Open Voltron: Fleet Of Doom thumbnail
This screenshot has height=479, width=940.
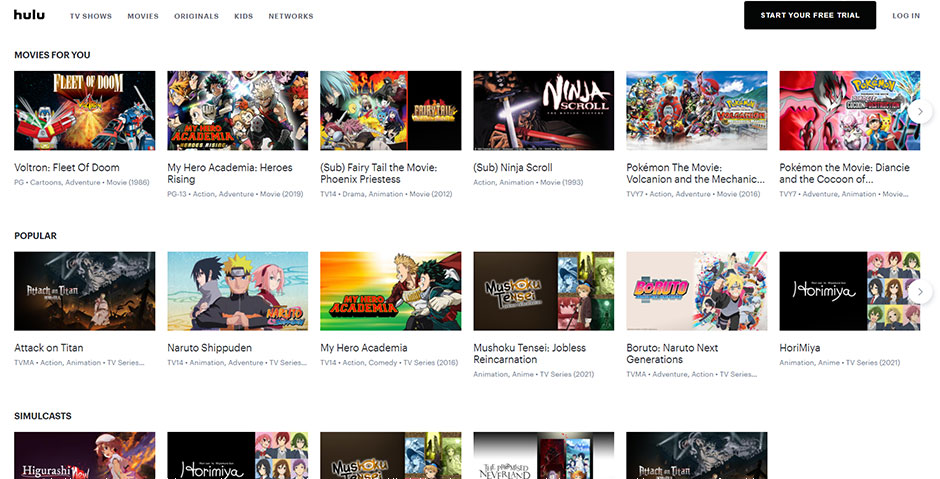coord(85,110)
